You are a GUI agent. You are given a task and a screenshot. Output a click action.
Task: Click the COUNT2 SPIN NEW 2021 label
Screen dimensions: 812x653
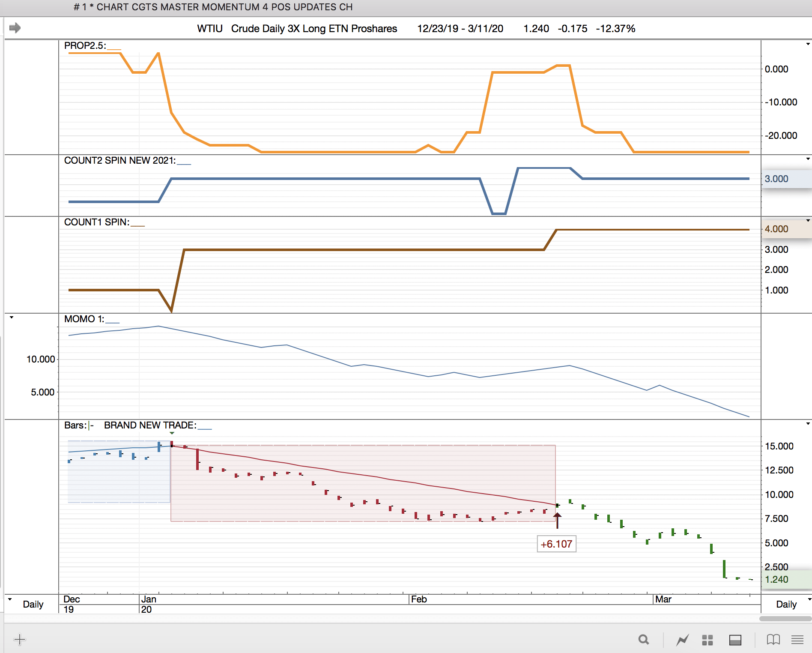tap(119, 160)
